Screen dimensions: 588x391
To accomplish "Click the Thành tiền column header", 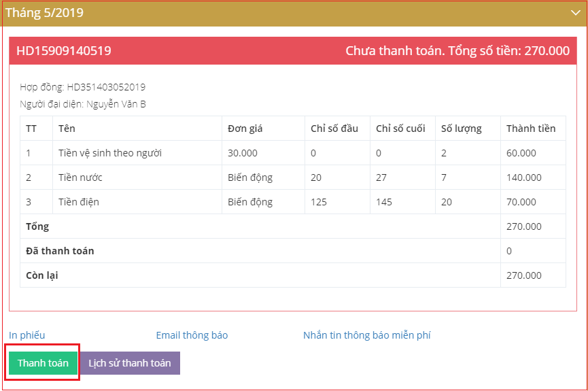I will (x=531, y=129).
